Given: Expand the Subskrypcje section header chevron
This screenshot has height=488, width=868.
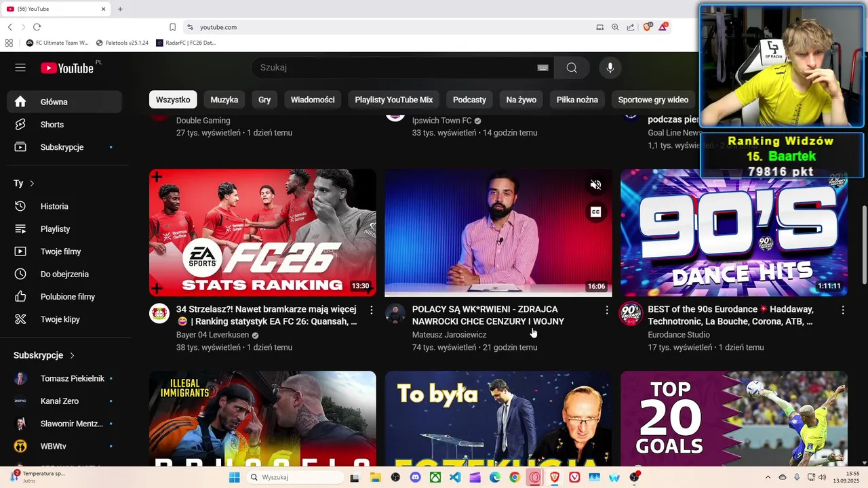Looking at the screenshot, I should tap(72, 355).
